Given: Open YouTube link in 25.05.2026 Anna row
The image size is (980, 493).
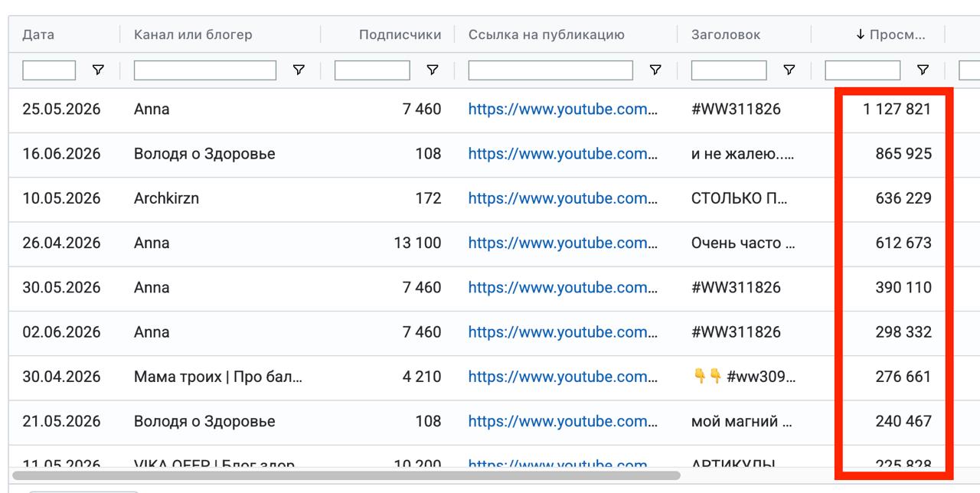Looking at the screenshot, I should [x=563, y=109].
